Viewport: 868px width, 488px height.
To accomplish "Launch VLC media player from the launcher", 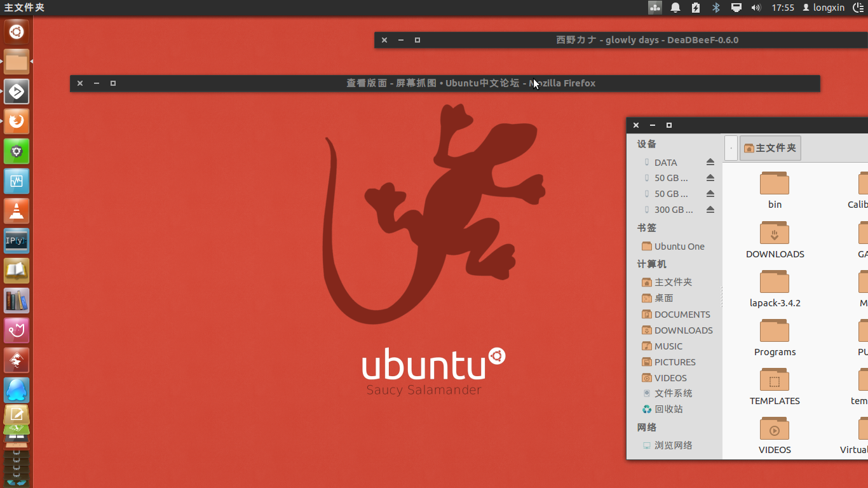I will click(x=17, y=211).
